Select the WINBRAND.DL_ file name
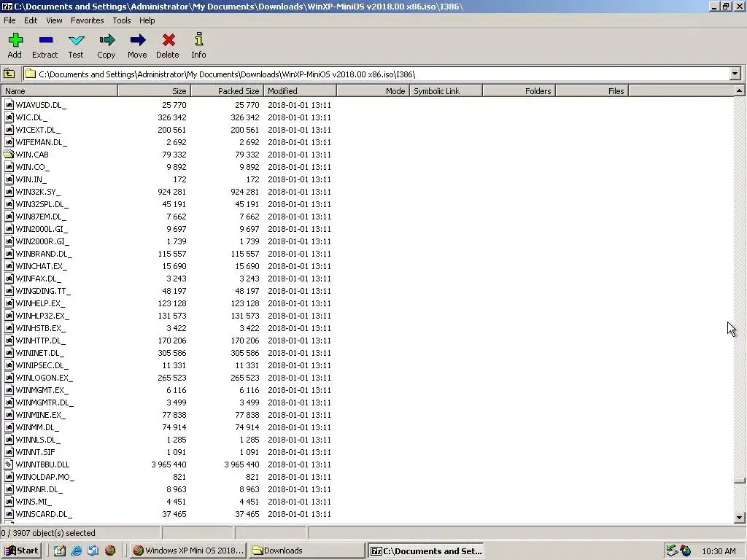747x560 pixels. coord(44,254)
